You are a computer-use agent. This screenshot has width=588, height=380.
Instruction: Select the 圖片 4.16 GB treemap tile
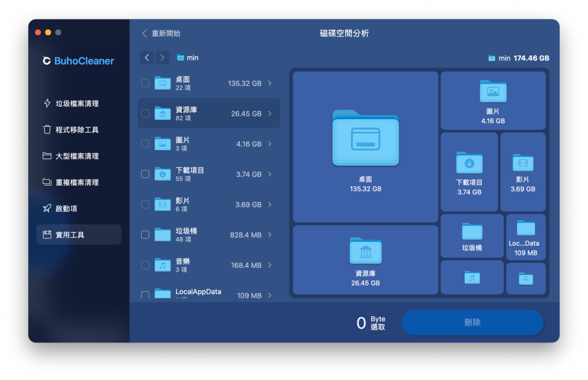click(493, 100)
